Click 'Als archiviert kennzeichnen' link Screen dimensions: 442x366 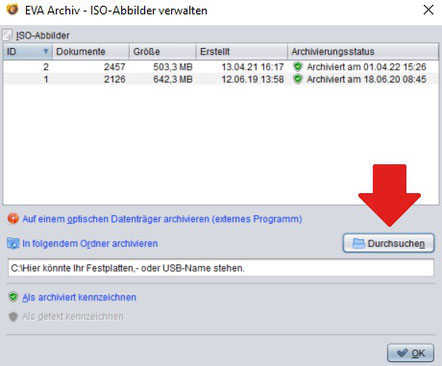click(x=79, y=297)
